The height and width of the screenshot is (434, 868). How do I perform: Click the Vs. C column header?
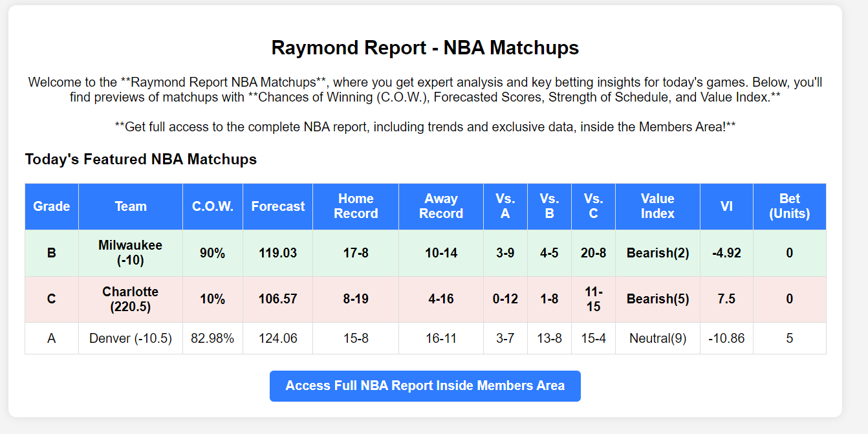point(593,206)
